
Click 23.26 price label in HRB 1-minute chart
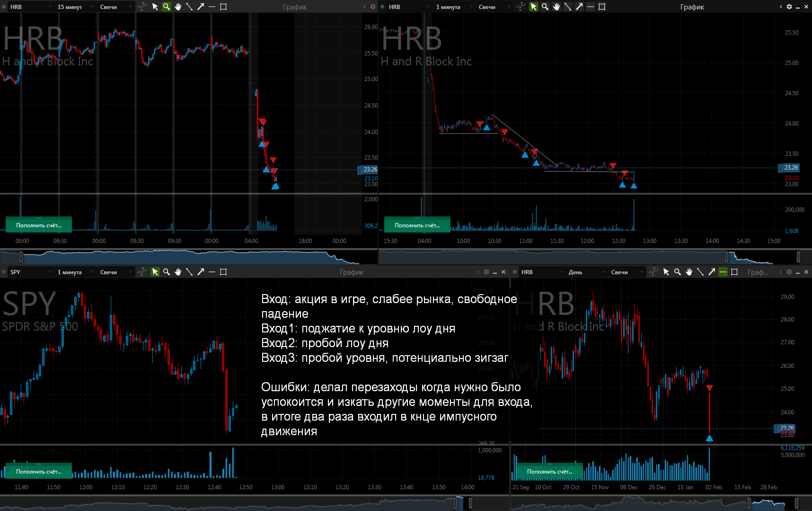tap(789, 168)
